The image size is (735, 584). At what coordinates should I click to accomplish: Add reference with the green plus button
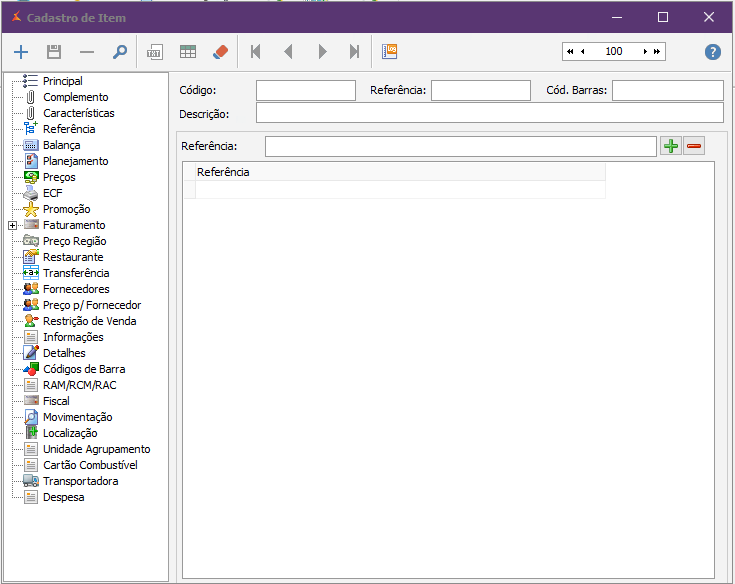[671, 146]
